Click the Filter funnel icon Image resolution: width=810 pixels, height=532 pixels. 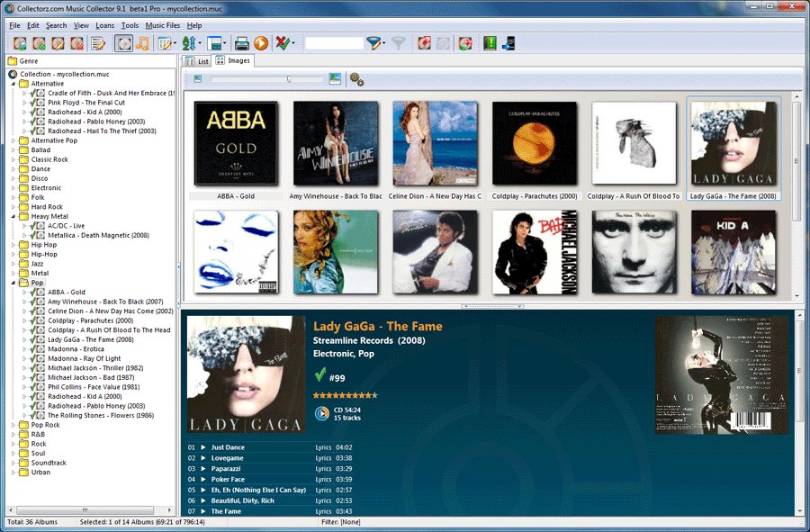373,43
